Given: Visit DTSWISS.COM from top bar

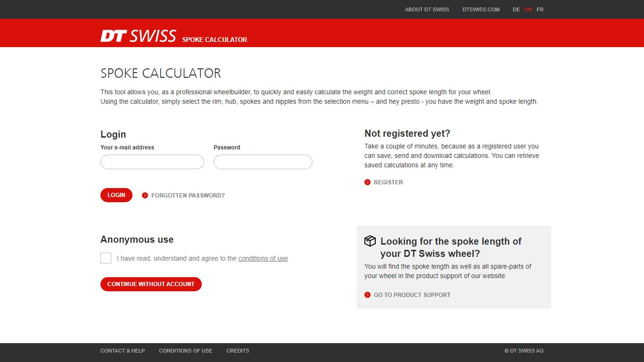Looking at the screenshot, I should pyautogui.click(x=481, y=9).
